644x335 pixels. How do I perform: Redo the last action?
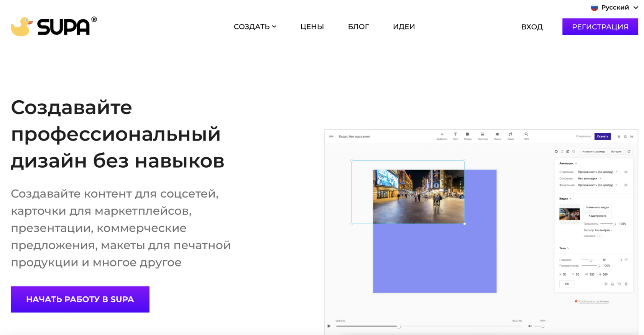pos(562,152)
